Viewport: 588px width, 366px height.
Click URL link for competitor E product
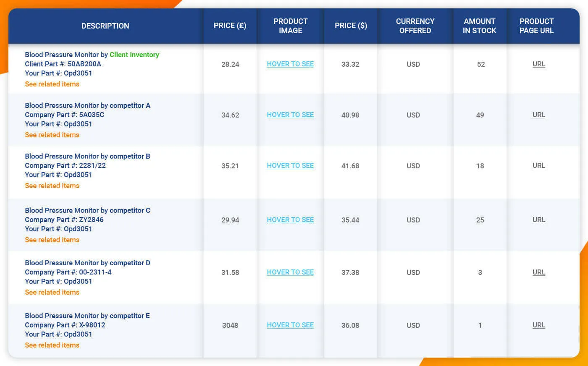pos(539,325)
